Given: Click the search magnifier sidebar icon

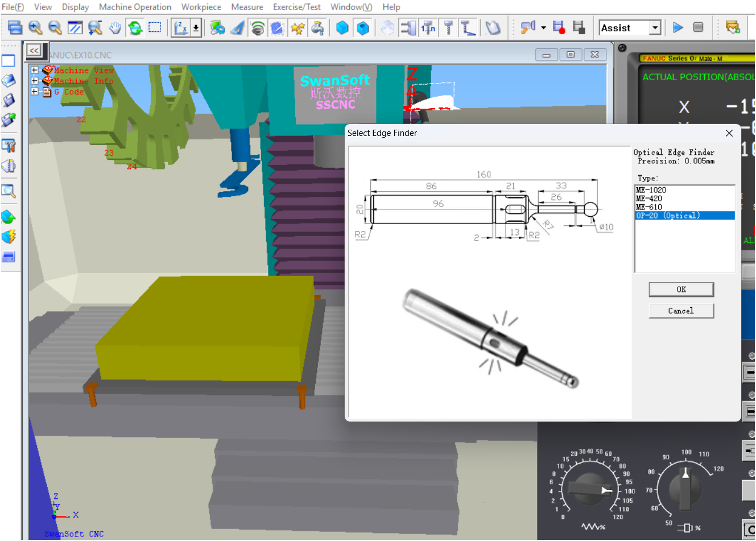Looking at the screenshot, I should click(x=9, y=191).
